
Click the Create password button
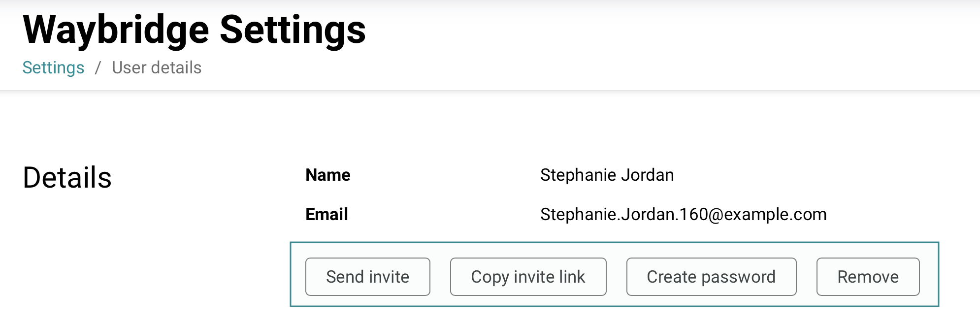(x=711, y=277)
